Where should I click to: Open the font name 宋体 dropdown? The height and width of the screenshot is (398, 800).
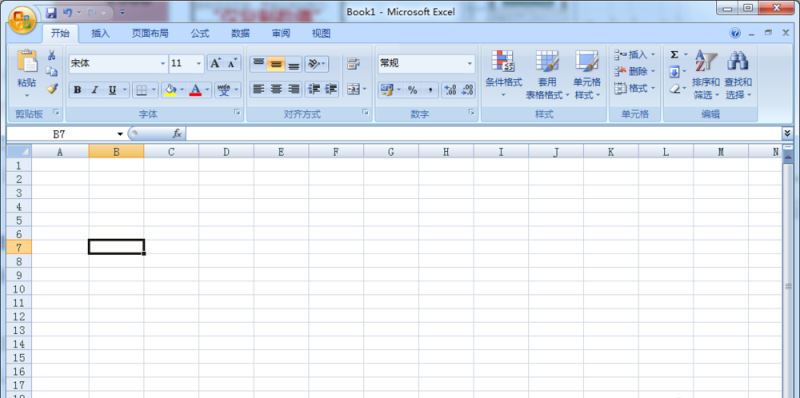point(163,64)
